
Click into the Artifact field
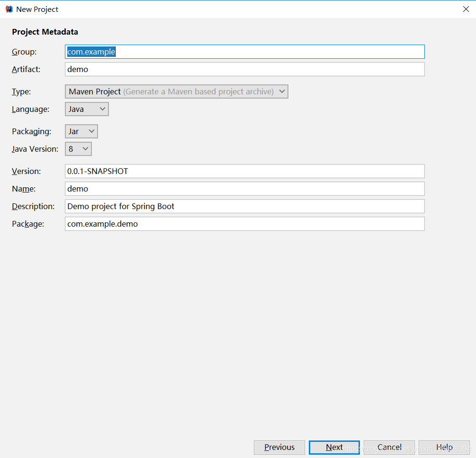tap(245, 69)
